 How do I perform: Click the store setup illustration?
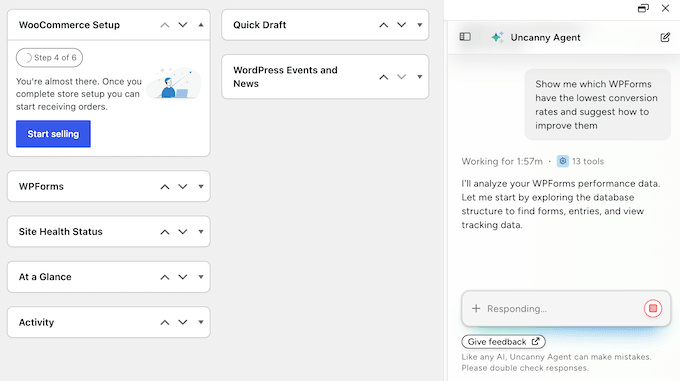[173, 83]
